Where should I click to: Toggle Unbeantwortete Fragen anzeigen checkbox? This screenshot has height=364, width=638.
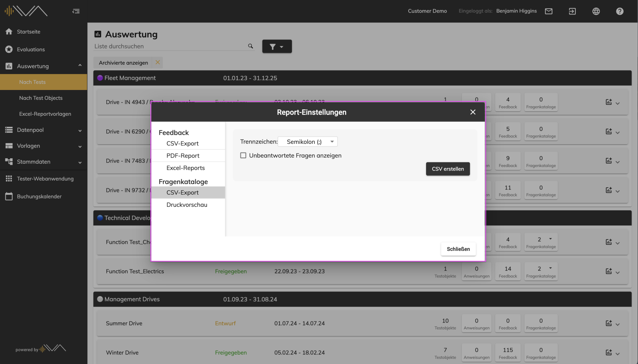click(x=243, y=155)
